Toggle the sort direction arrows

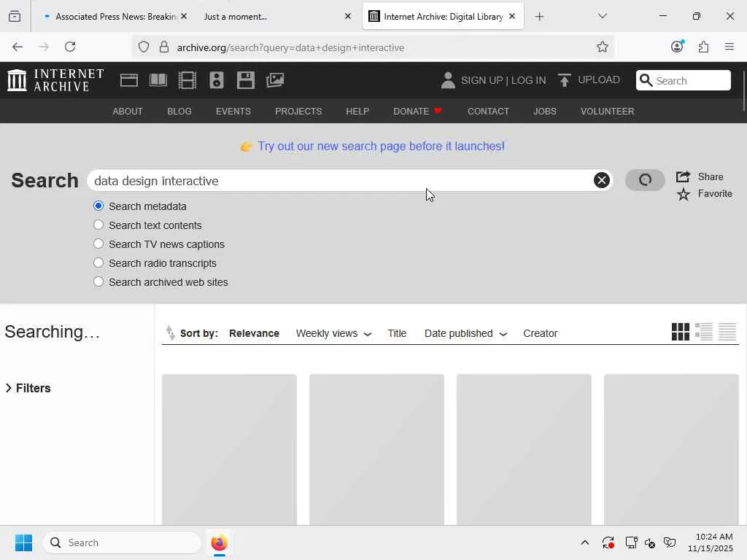pyautogui.click(x=170, y=332)
